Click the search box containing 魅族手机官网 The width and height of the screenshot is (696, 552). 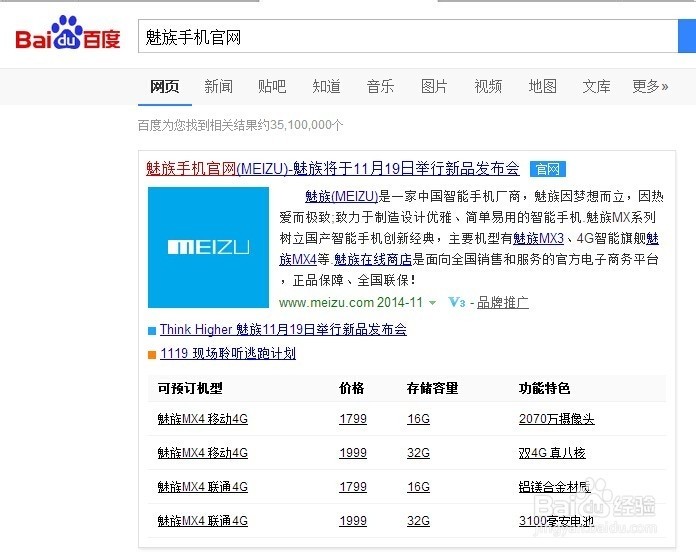(408, 36)
